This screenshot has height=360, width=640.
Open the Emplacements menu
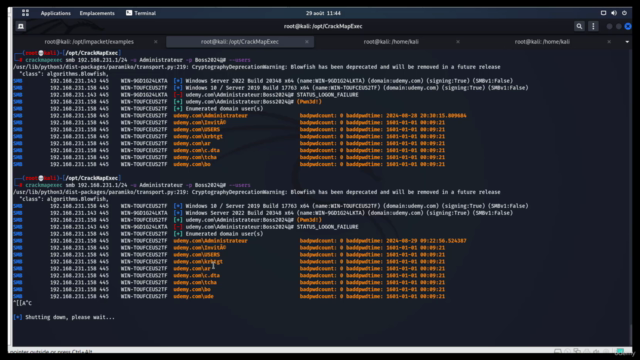[x=97, y=13]
